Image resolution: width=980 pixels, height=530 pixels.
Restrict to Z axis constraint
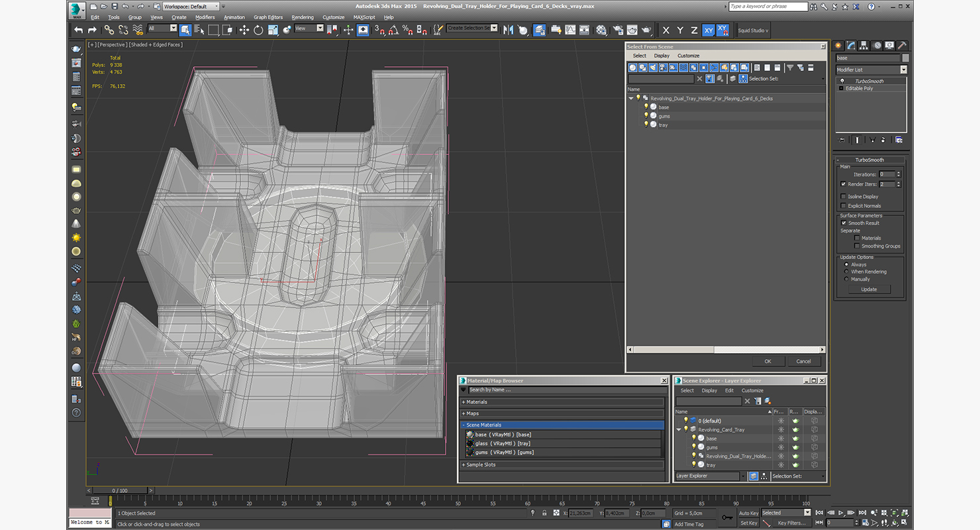pos(694,30)
